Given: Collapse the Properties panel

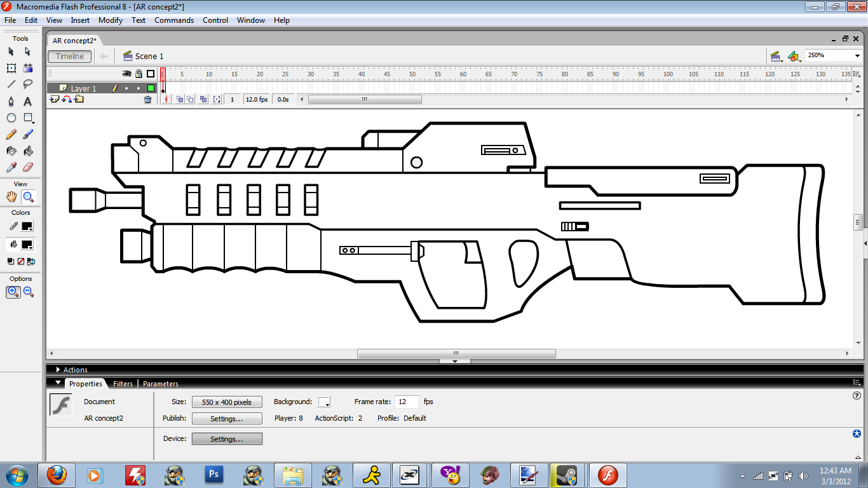Looking at the screenshot, I should tap(58, 384).
